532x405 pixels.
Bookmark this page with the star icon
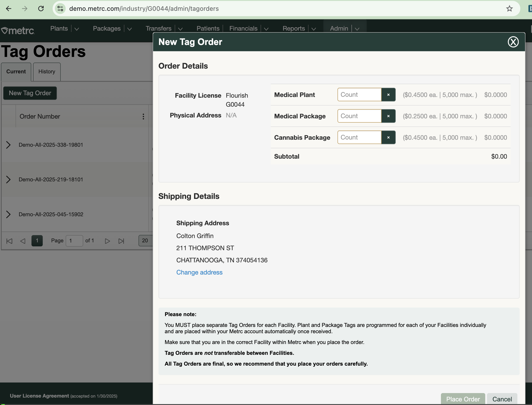(509, 9)
